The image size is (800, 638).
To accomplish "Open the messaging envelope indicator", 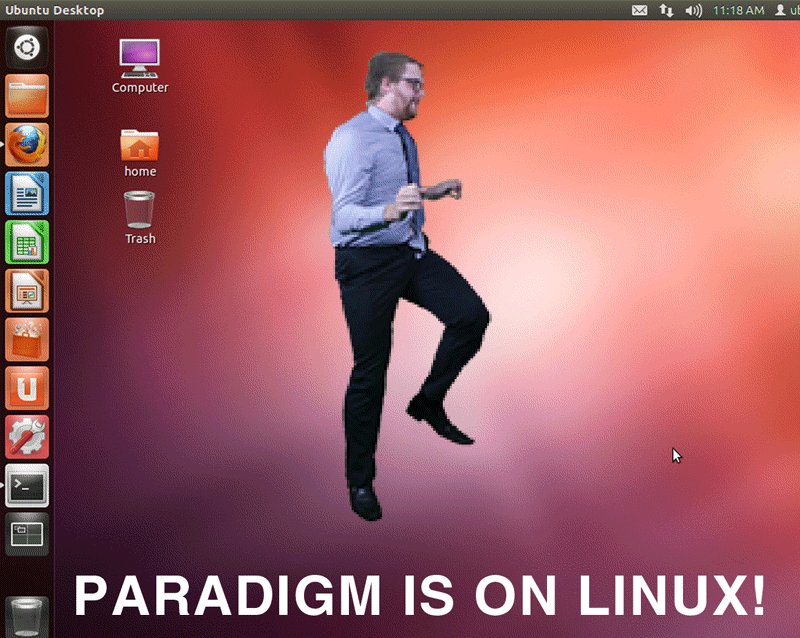I will (639, 10).
